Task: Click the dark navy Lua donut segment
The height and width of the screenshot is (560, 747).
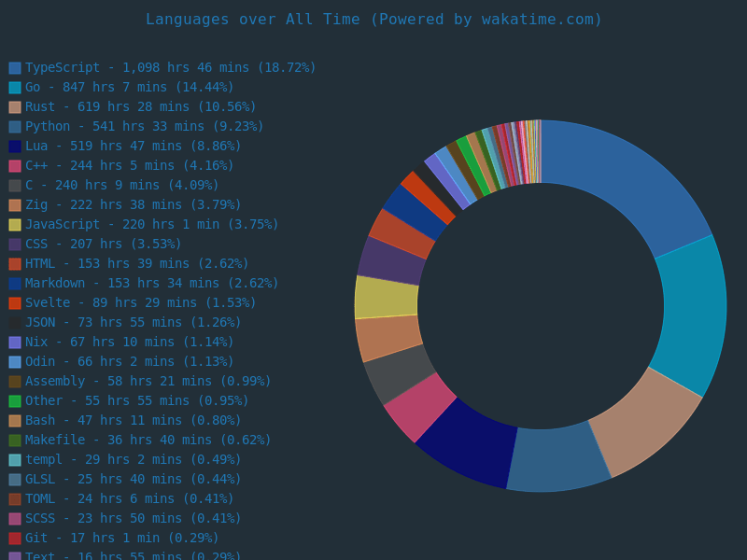Action: click(x=467, y=442)
